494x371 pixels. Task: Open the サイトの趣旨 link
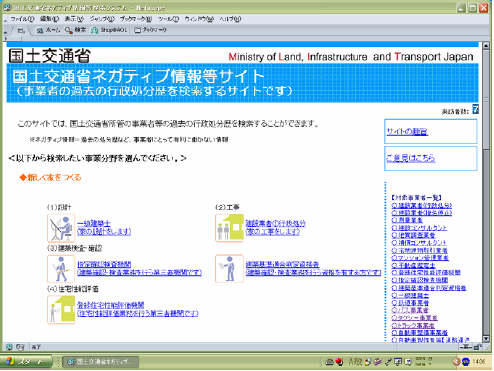coord(407,132)
